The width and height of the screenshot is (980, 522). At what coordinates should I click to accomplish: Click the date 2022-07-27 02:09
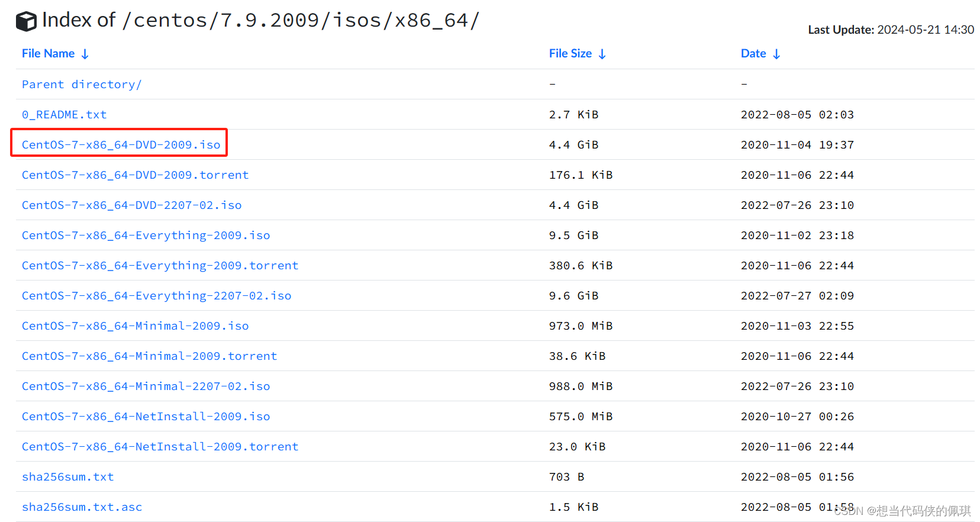(x=797, y=296)
